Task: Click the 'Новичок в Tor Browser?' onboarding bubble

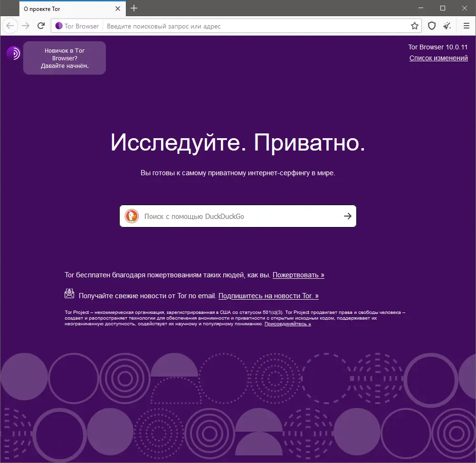Action: 64,57
